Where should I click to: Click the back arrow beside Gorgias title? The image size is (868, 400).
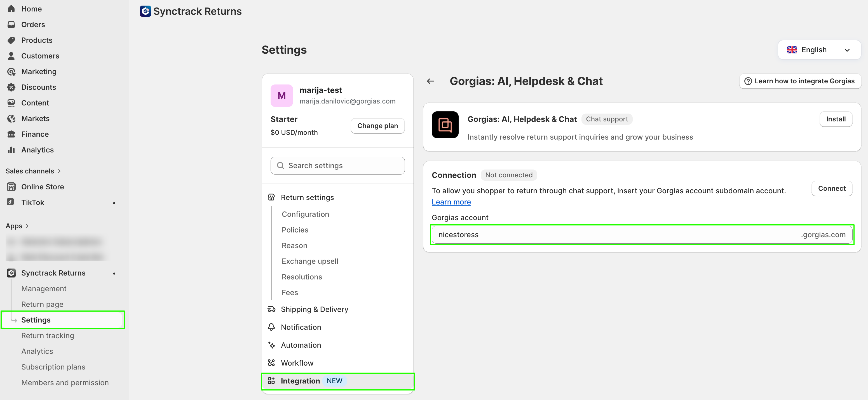coord(430,81)
